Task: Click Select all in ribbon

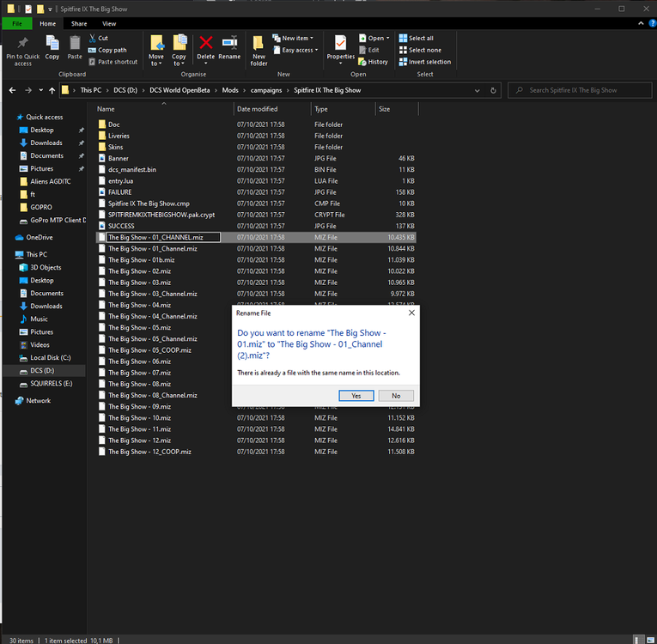Action: click(x=416, y=38)
